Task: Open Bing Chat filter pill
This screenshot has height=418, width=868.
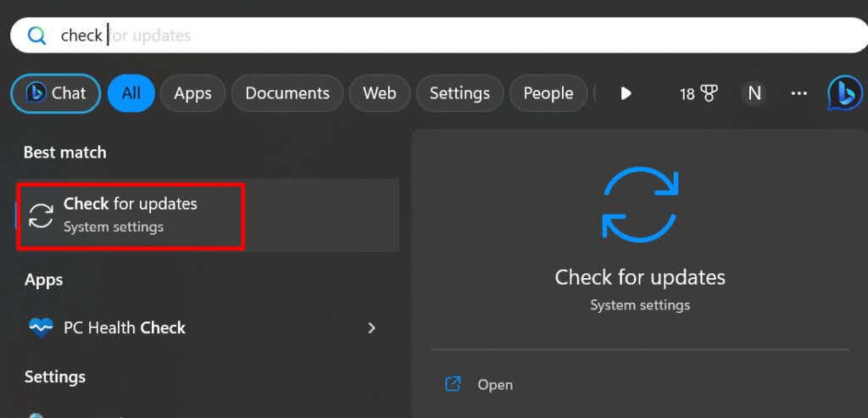Action: tap(56, 93)
